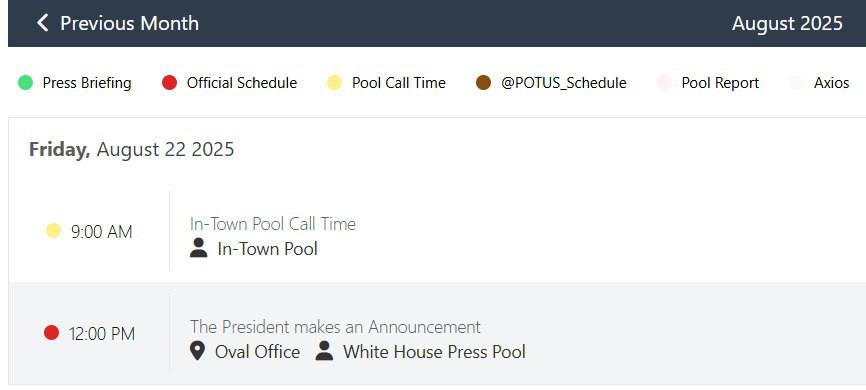Click the person icon beside White House Press Pool

tap(324, 351)
